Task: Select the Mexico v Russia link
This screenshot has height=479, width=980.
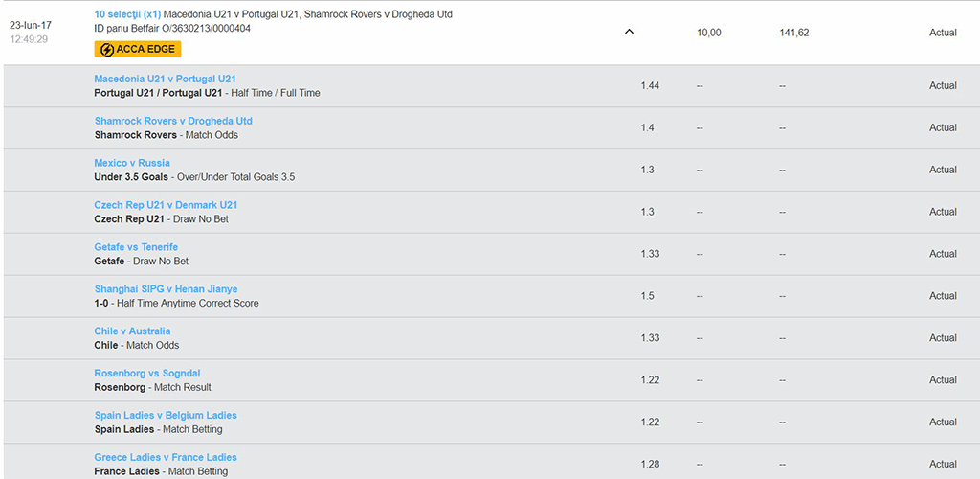Action: tap(132, 163)
